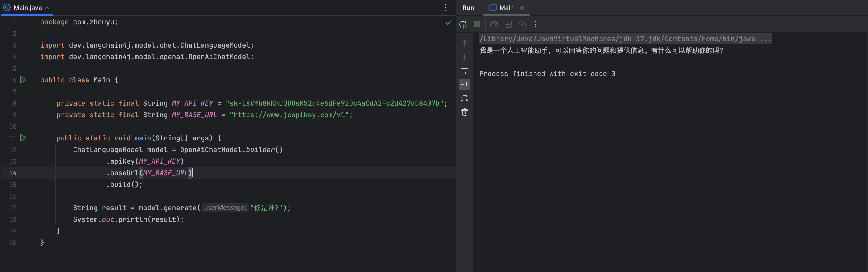Click the Chinese AI response output line
The height and width of the screenshot is (272, 868).
pos(601,50)
